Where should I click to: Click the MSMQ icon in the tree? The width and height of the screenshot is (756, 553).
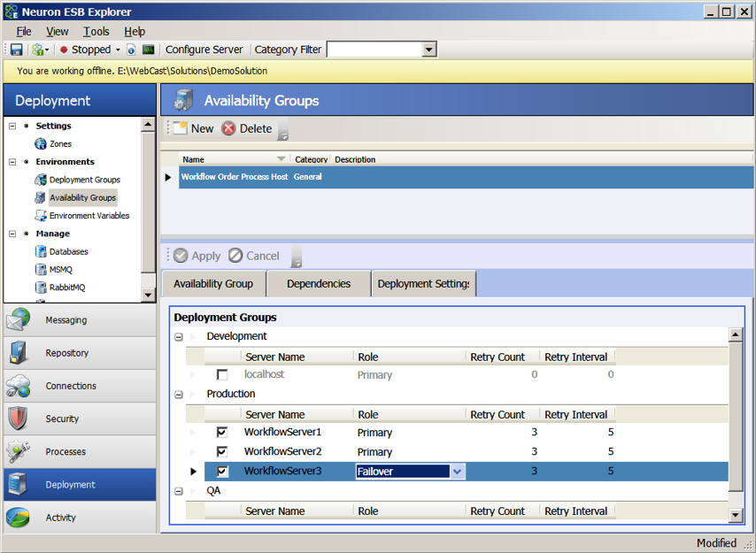pyautogui.click(x=41, y=269)
